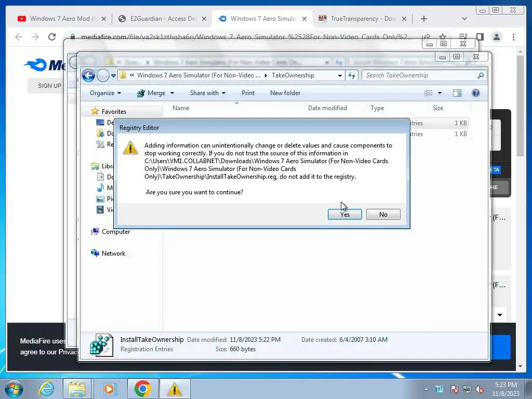532x399 pixels.
Task: Sort by Date modified column
Action: click(327, 108)
